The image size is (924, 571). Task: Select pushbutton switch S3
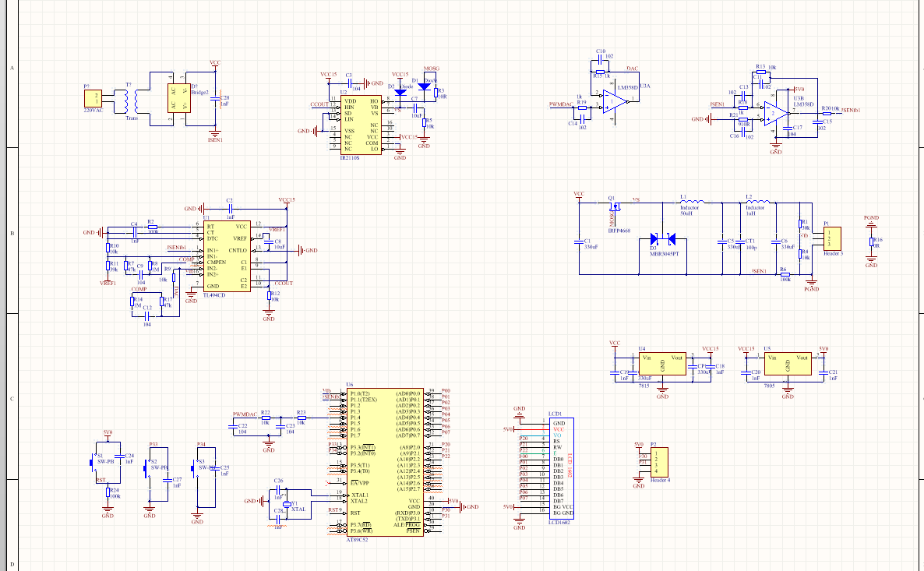(x=194, y=468)
